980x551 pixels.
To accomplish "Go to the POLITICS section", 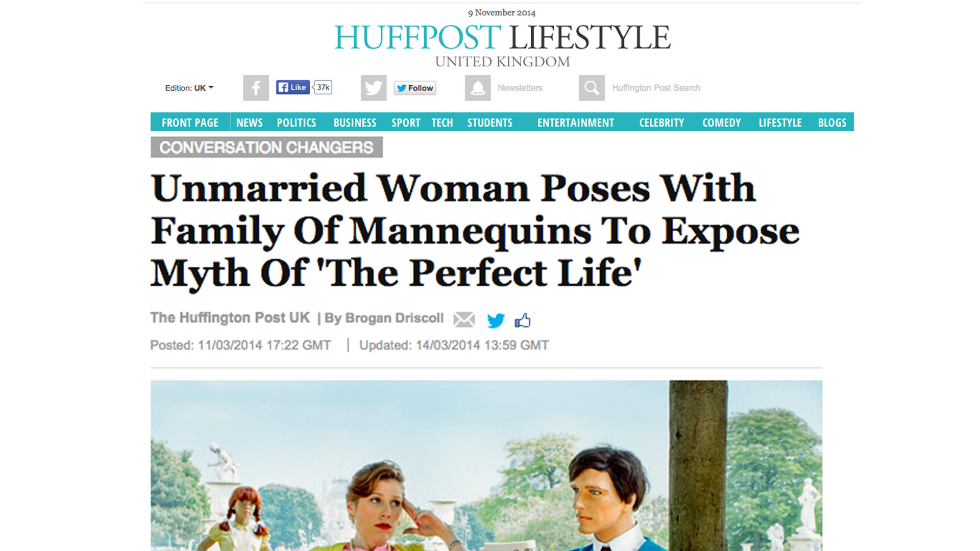I will (x=297, y=122).
